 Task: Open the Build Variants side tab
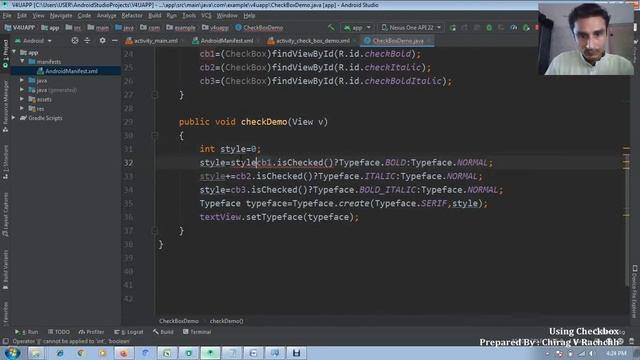coord(5,270)
